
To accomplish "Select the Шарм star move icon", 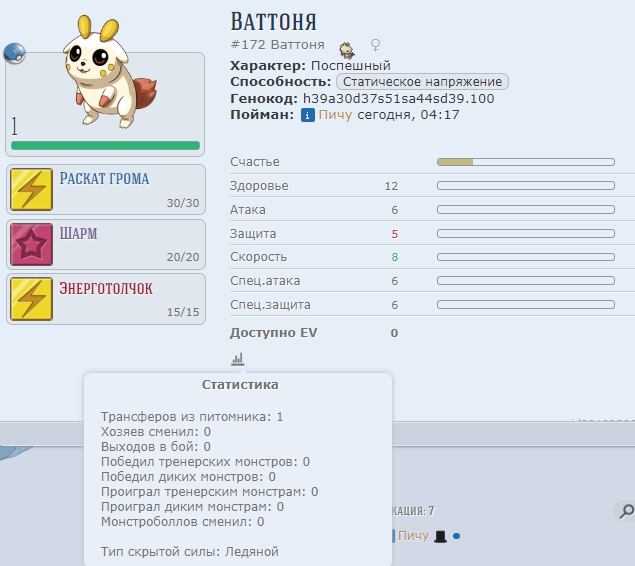I will click(32, 244).
